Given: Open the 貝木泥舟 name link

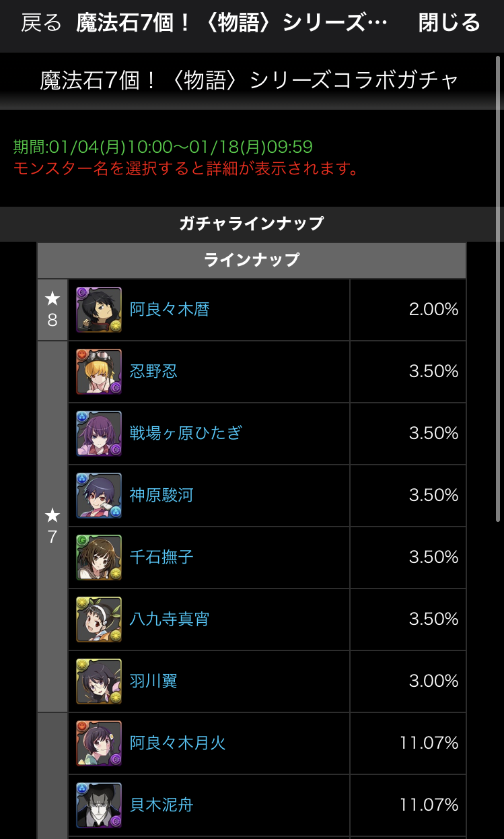Looking at the screenshot, I should click(161, 805).
